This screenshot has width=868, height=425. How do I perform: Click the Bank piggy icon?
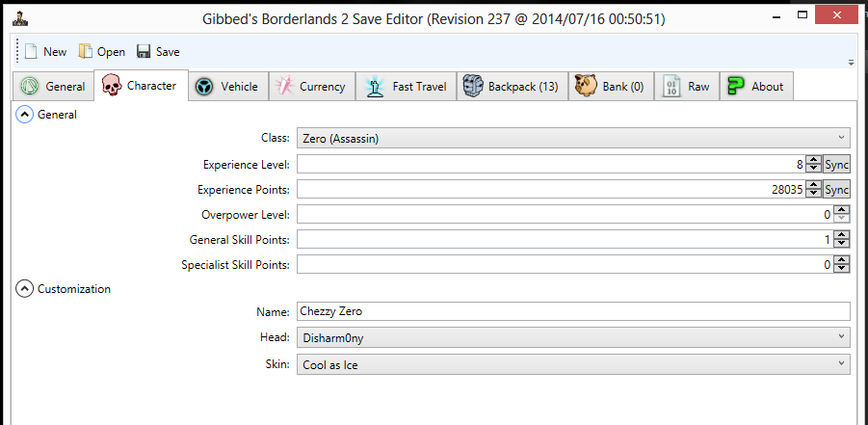click(585, 87)
